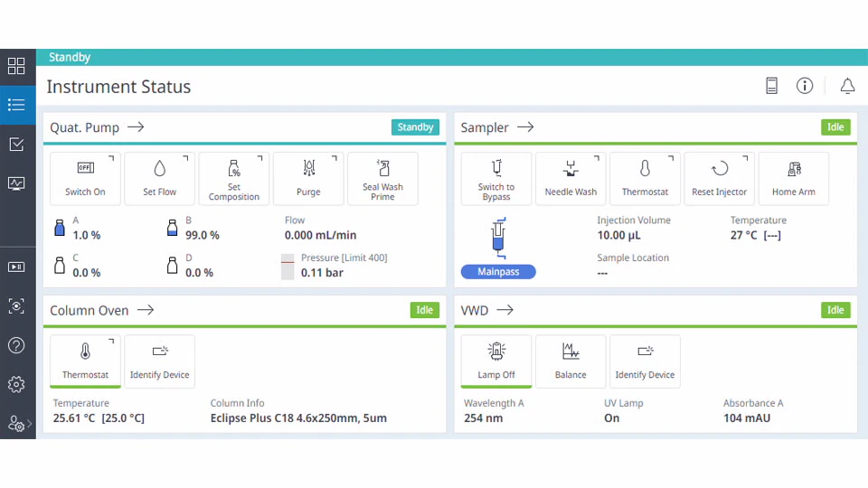Screen dimensions: 868x488
Task: Click the Column Oven Idle status badge
Action: click(x=425, y=310)
